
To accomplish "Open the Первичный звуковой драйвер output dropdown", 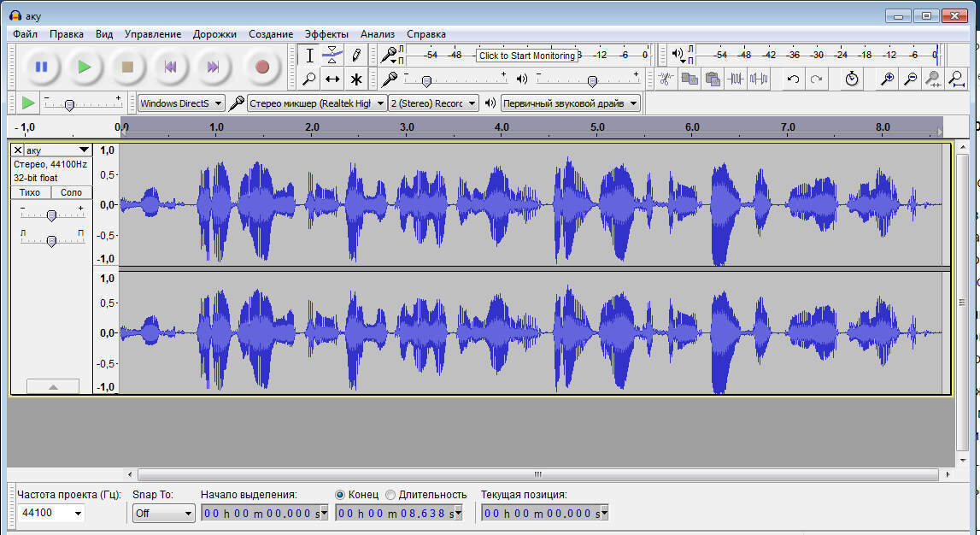I will [x=571, y=103].
